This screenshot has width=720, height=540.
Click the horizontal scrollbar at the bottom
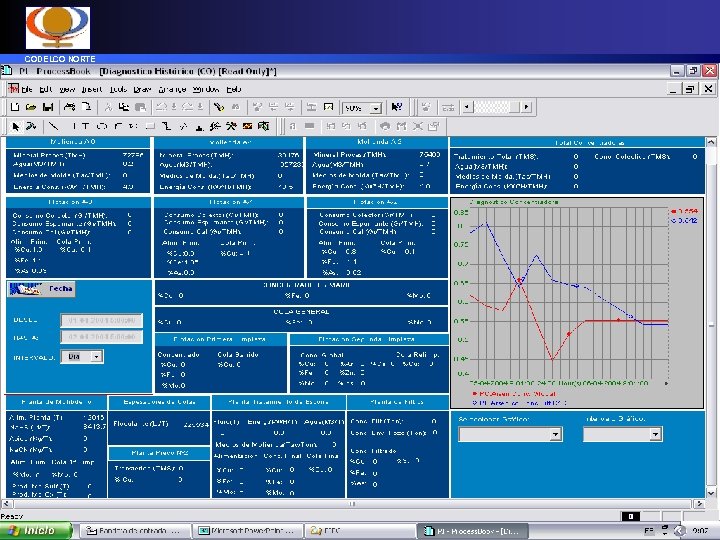pos(350,502)
